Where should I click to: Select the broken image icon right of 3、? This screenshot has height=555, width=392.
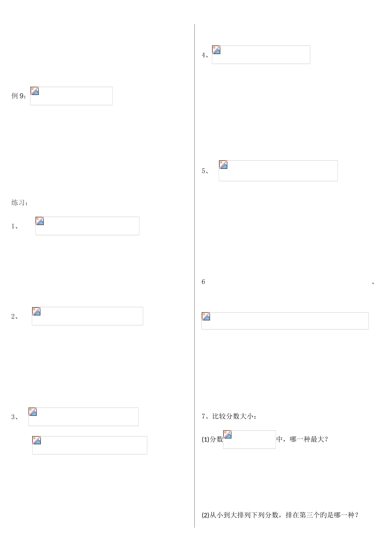point(33,412)
